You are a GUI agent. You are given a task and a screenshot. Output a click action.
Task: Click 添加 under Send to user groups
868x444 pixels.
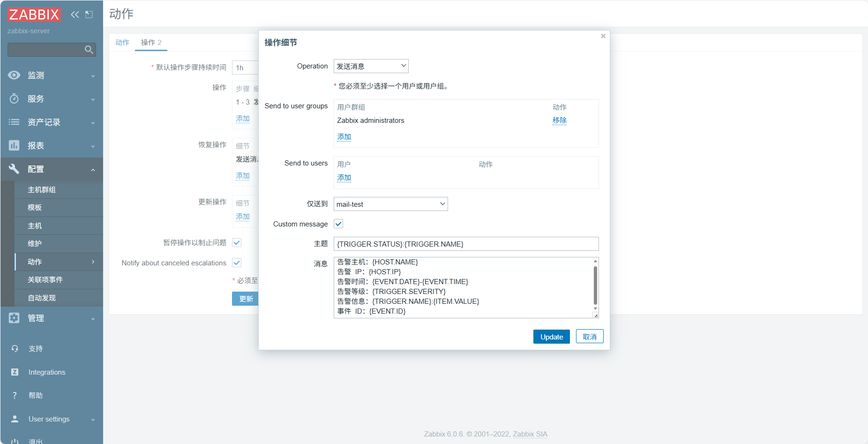(x=344, y=136)
